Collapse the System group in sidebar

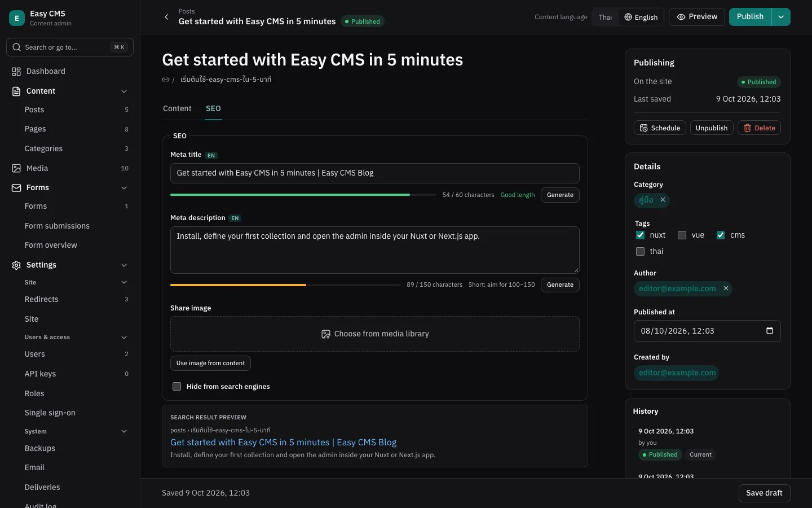click(x=124, y=432)
